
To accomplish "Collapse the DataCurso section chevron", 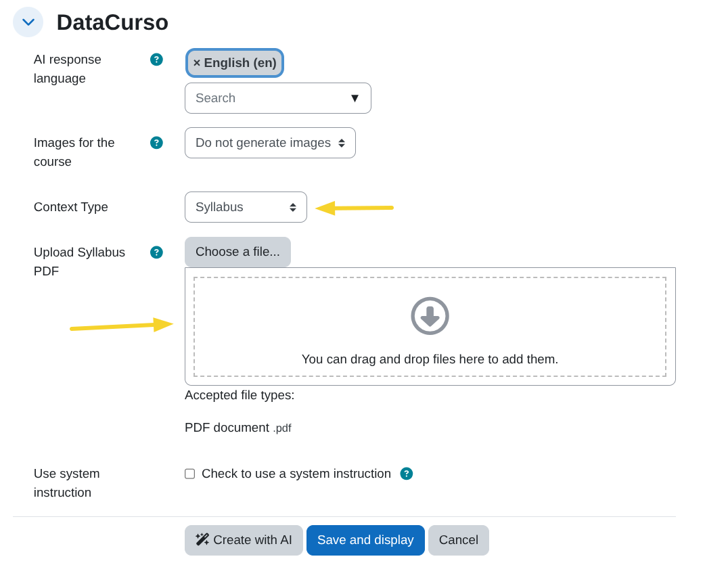I will [x=28, y=22].
